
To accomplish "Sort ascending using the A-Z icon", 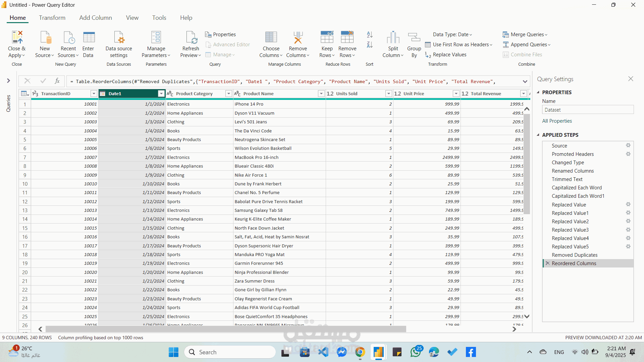I will (x=370, y=35).
